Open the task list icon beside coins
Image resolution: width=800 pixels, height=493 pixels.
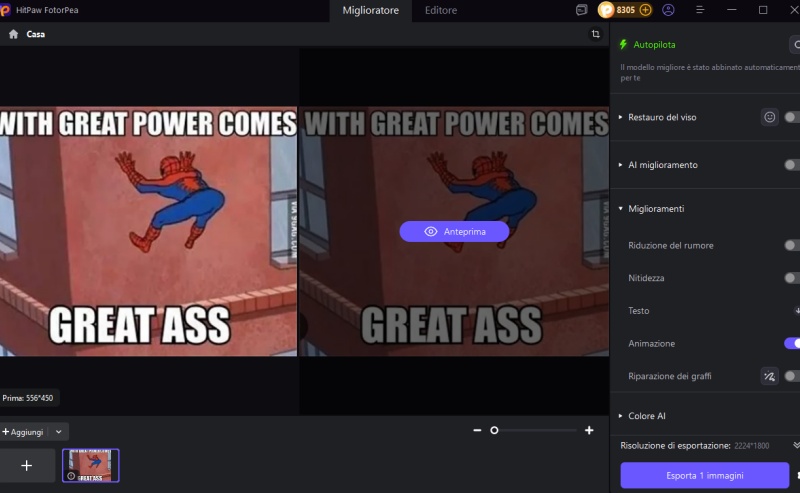582,10
